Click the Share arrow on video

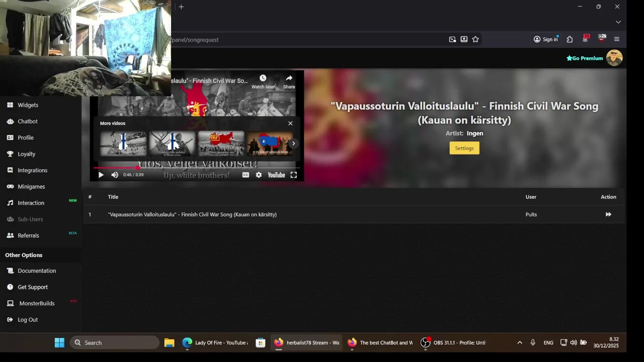(x=289, y=78)
